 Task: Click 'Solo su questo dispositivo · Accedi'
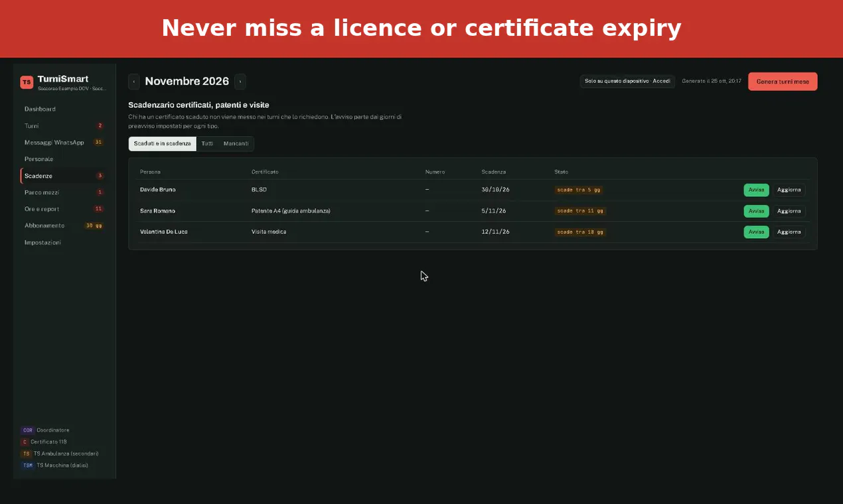click(x=627, y=82)
